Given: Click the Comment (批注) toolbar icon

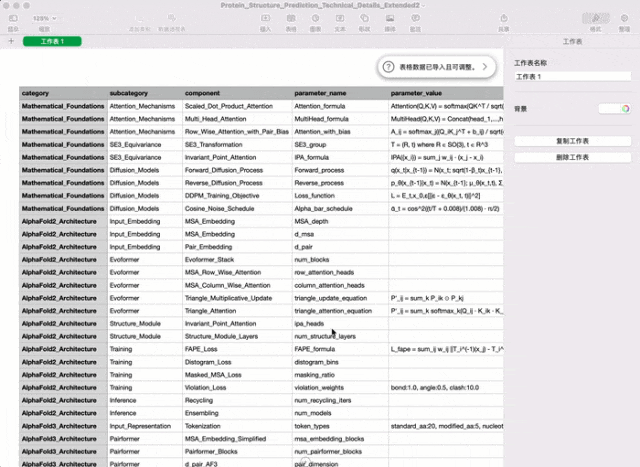Looking at the screenshot, I should 415,19.
